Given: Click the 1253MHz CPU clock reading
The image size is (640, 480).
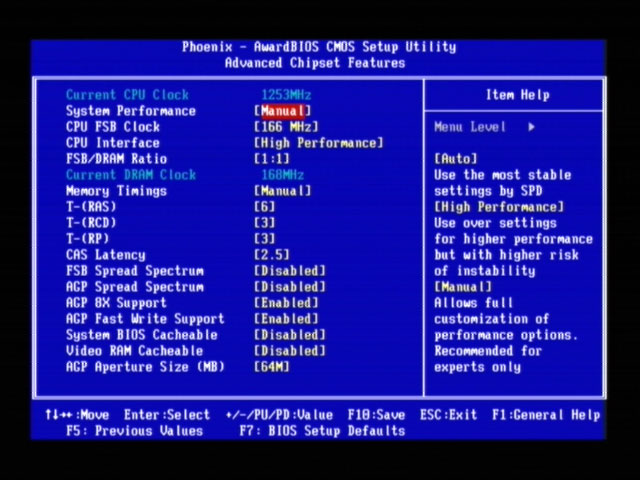Looking at the screenshot, I should pos(286,95).
